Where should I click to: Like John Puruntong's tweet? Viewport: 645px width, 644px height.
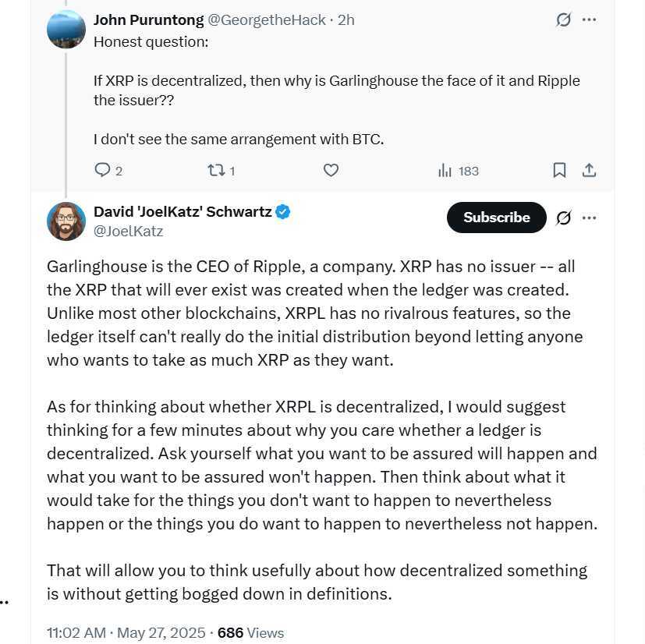(331, 170)
